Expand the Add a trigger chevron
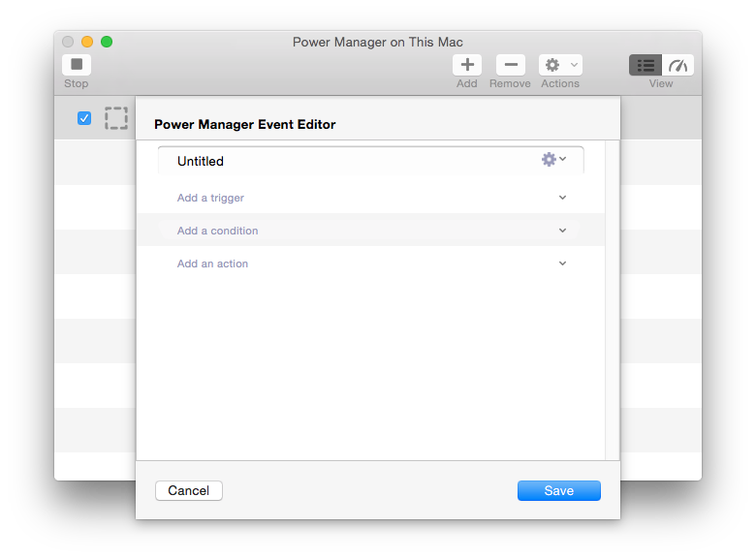 (x=562, y=198)
